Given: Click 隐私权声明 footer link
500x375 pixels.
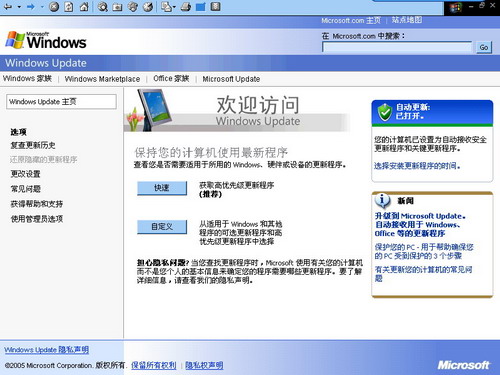Looking at the screenshot, I should click(204, 365).
